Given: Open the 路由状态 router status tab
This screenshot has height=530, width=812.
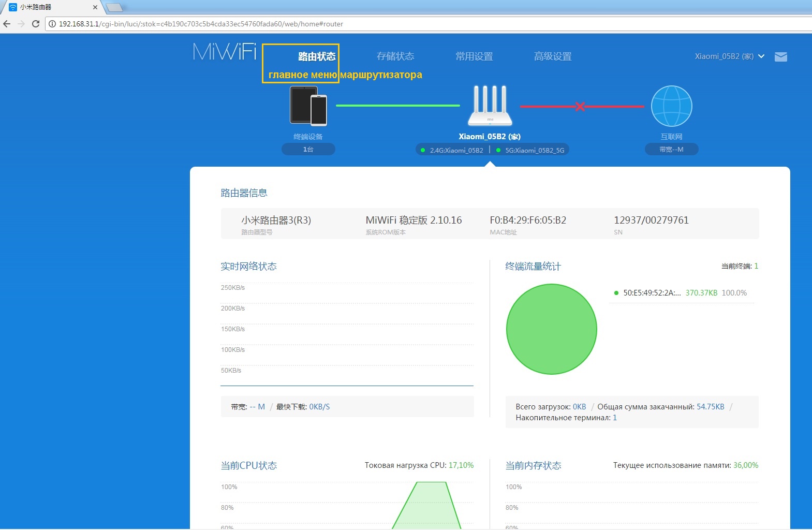Looking at the screenshot, I should point(317,56).
